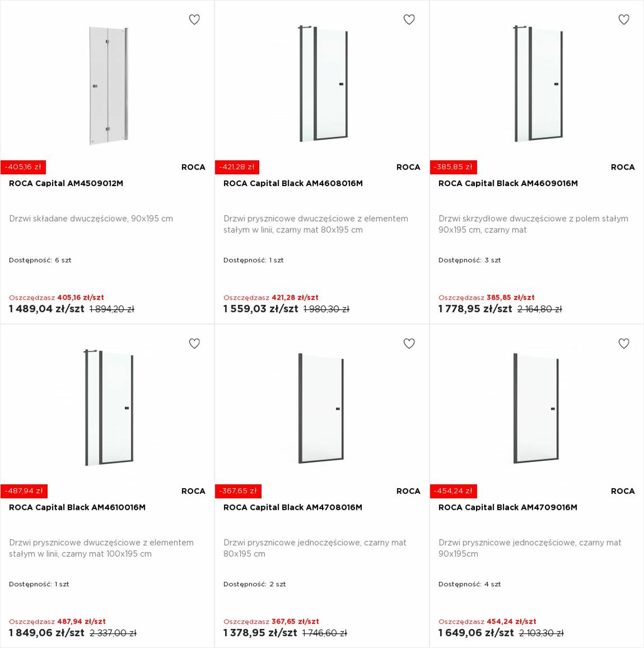
Task: Click ROCA brand label on AM4708016M card
Action: coord(408,491)
